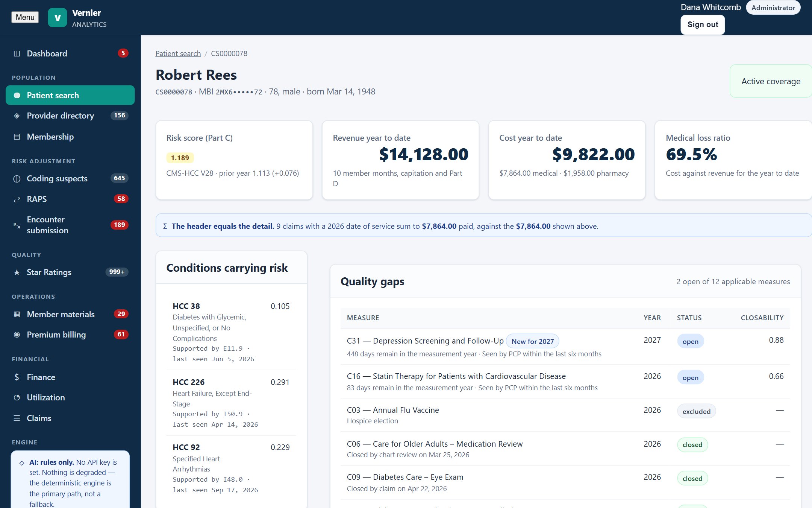The width and height of the screenshot is (812, 508).
Task: Open the Star Ratings section
Action: [x=70, y=272]
